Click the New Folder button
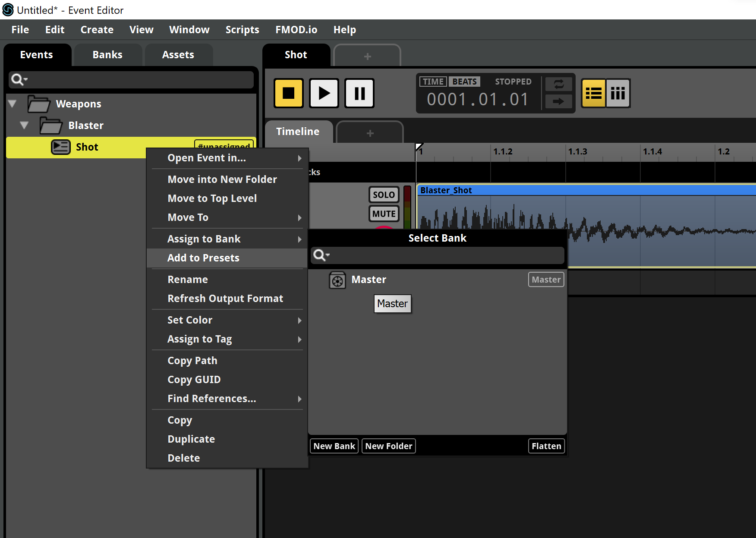Viewport: 756px width, 538px height. click(x=388, y=446)
